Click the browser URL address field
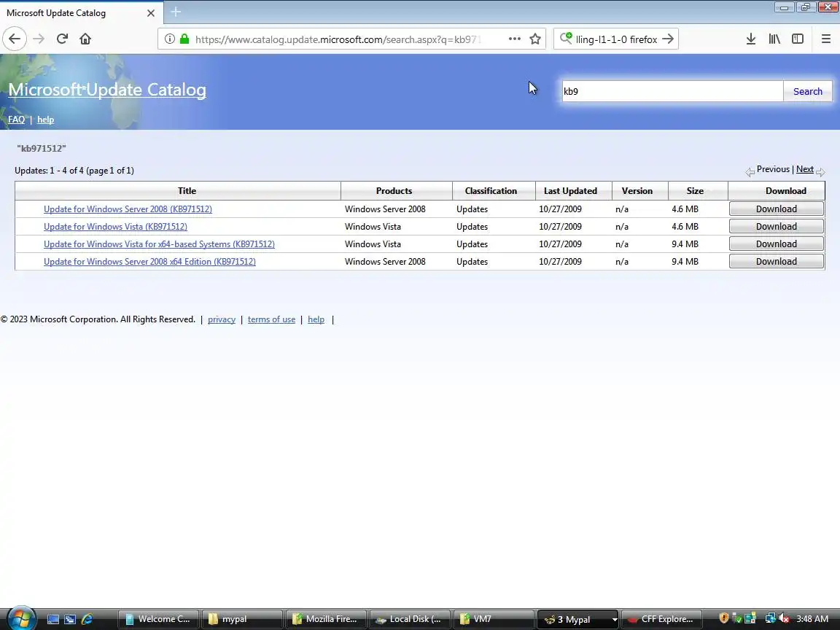Viewport: 840px width, 630px height. (x=338, y=39)
